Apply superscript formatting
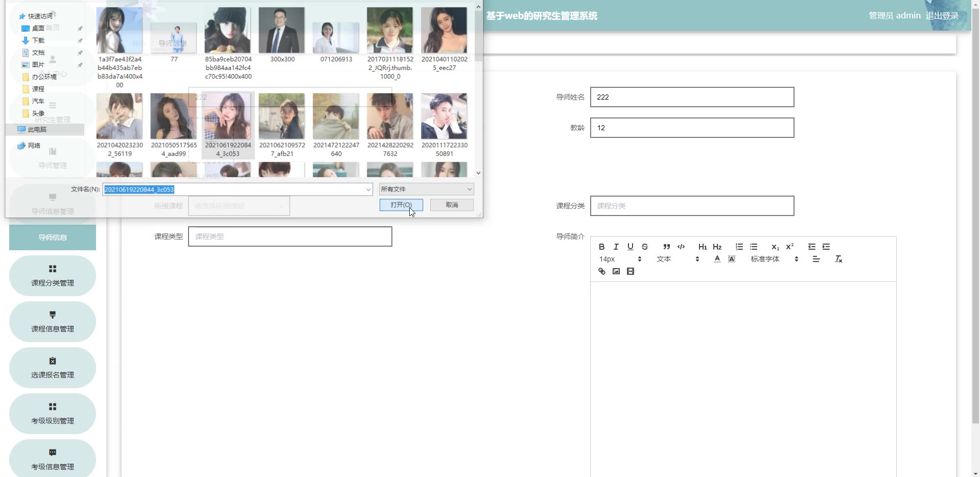The height and width of the screenshot is (477, 980). click(789, 247)
